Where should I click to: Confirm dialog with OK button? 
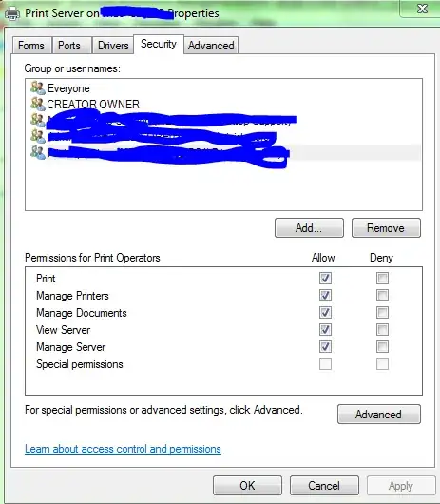click(247, 485)
